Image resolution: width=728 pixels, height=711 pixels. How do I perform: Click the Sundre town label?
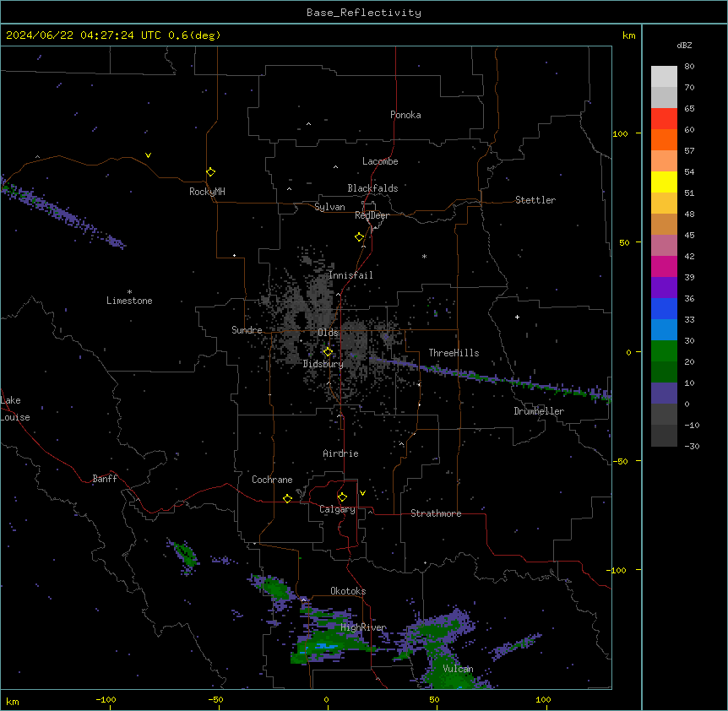click(x=247, y=330)
